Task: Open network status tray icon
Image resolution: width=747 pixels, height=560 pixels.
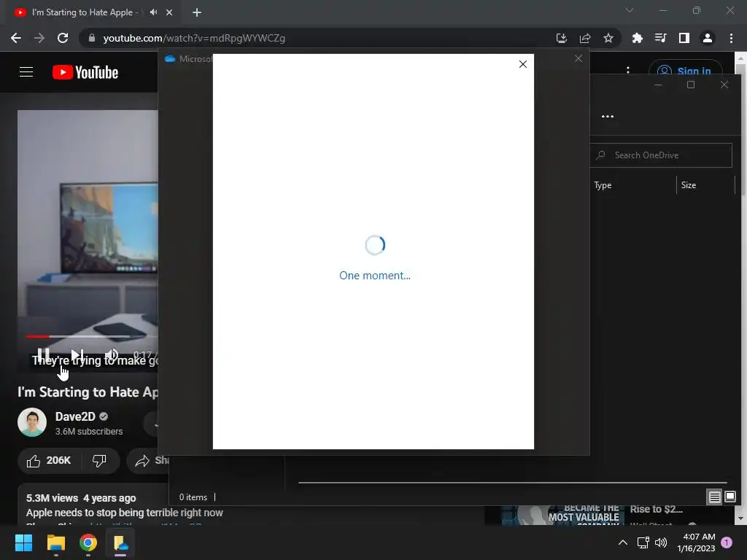Action: tap(643, 542)
